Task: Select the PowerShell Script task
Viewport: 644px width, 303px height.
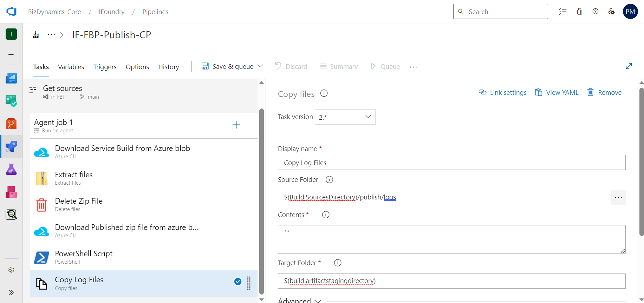Action: point(144,257)
